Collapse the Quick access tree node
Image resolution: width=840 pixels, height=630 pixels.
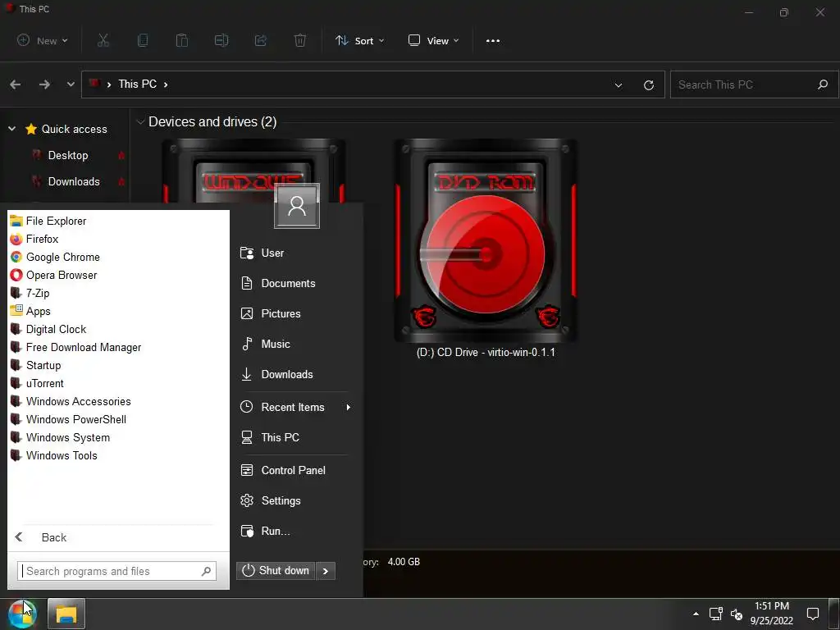click(11, 129)
